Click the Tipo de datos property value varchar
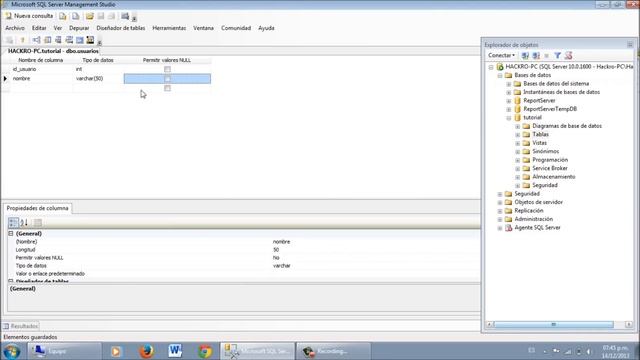Viewport: 640px width, 360px height. [282, 266]
